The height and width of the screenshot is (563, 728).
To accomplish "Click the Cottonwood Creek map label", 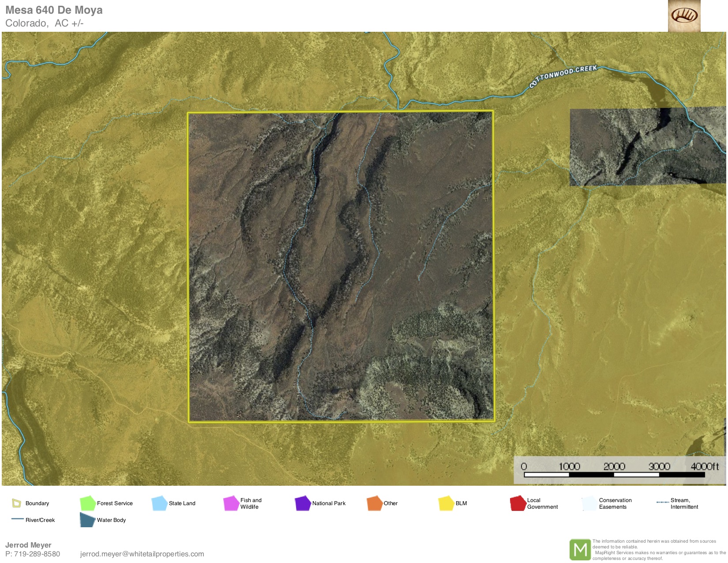I will [x=563, y=76].
